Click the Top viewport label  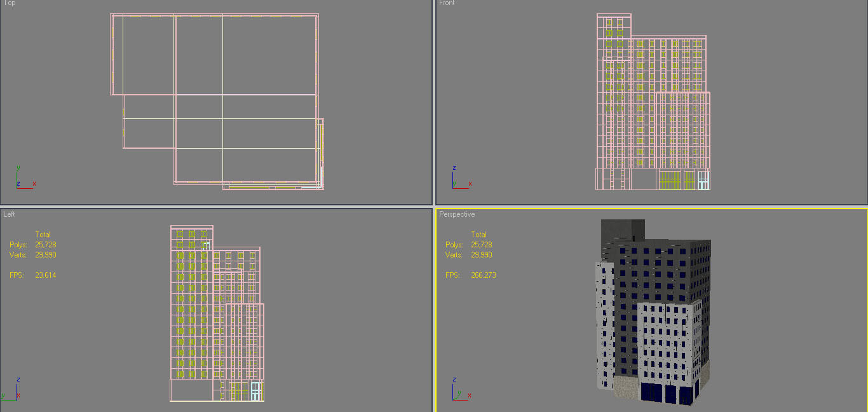(10, 3)
